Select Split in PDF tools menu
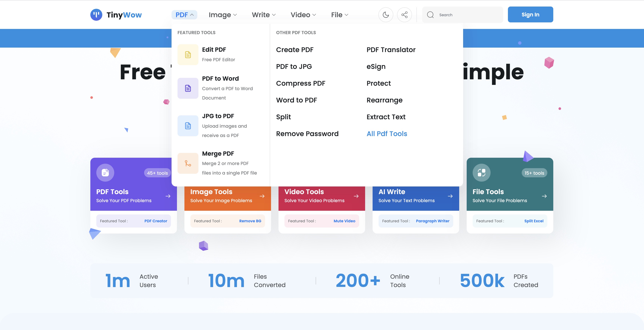The width and height of the screenshot is (644, 330). pyautogui.click(x=284, y=117)
